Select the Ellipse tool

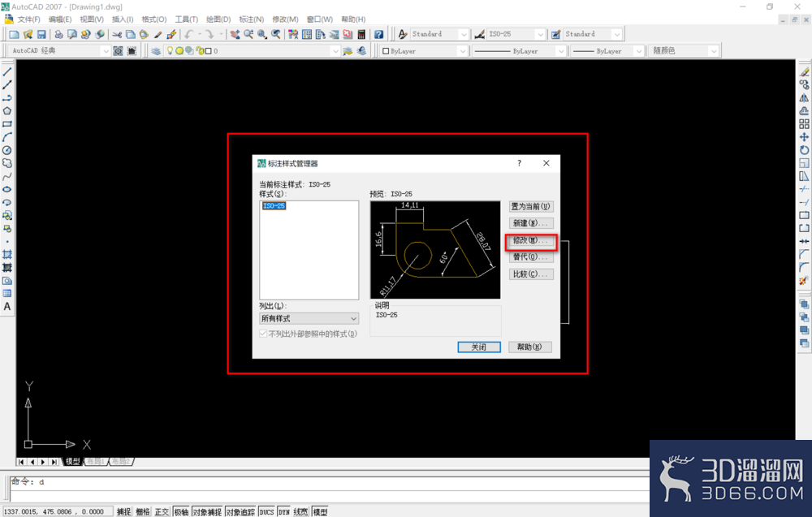[7, 189]
